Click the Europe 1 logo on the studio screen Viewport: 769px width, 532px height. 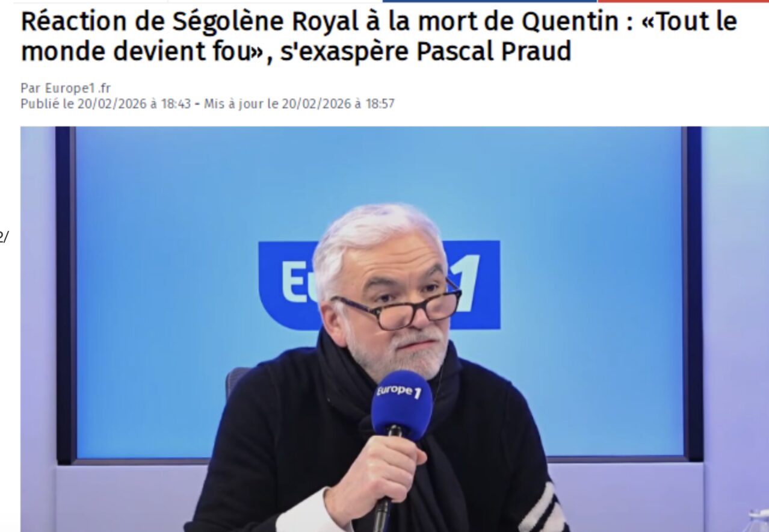point(379,285)
